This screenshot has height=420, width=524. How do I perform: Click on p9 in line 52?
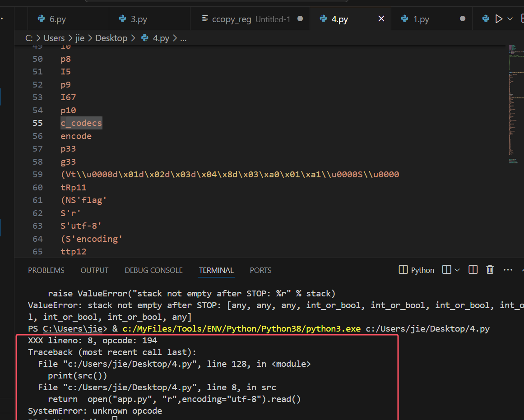65,84
